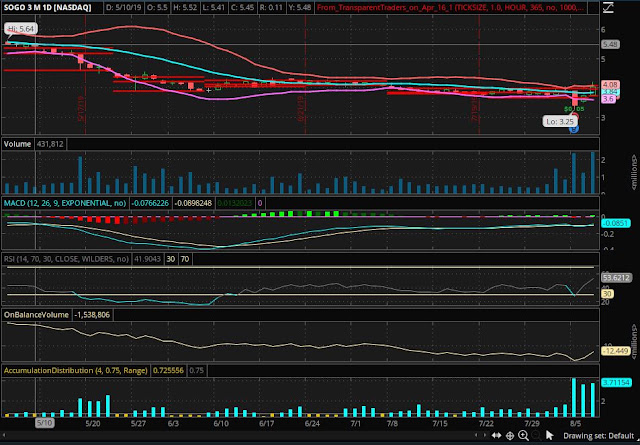Click the 7/1 date on time axis
This screenshot has width=640, height=445.
[356, 423]
